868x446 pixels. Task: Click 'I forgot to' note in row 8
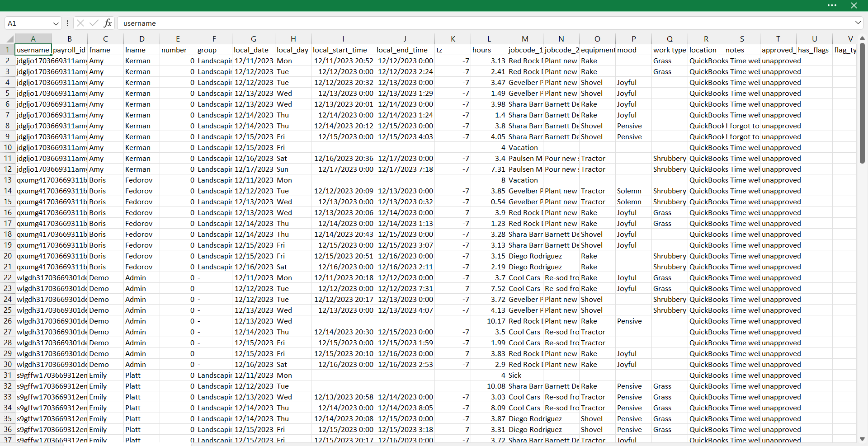tap(742, 126)
